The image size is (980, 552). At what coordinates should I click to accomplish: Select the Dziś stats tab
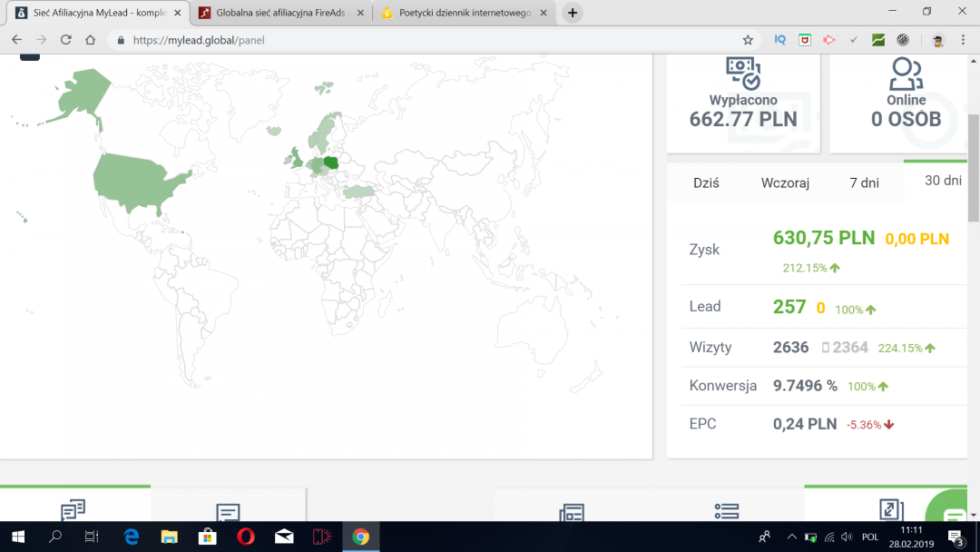click(x=706, y=182)
